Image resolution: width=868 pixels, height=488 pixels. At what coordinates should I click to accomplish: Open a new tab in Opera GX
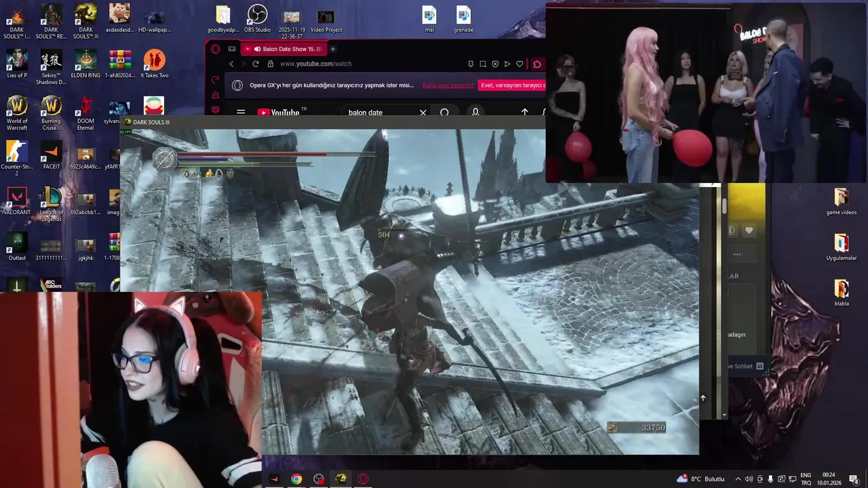333,49
